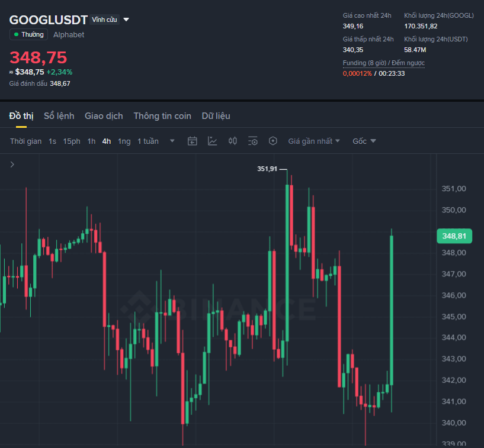Click the Thường status badge
Screen dimensions: 484x448
[28, 34]
